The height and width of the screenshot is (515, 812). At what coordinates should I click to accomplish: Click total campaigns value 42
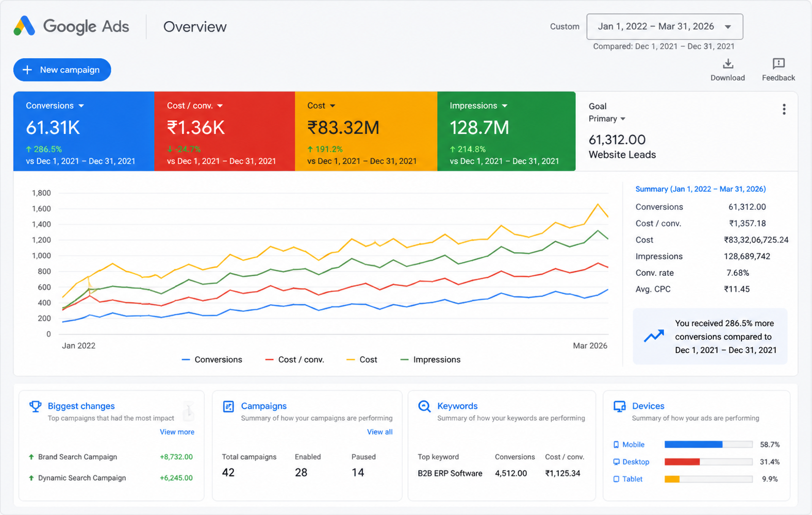[228, 472]
